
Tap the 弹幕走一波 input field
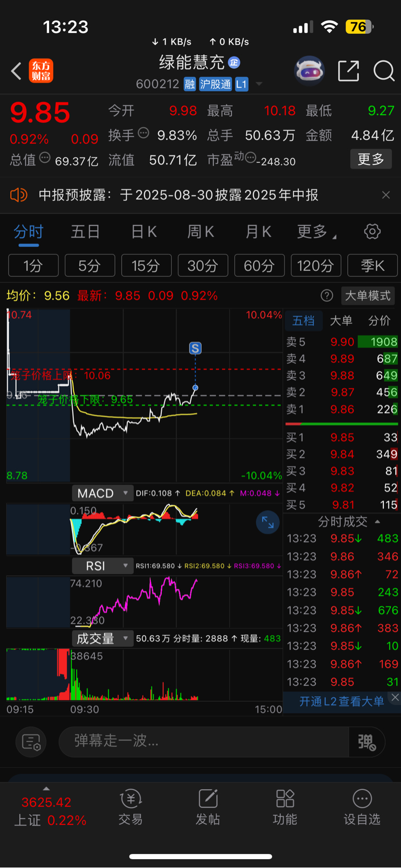[x=204, y=742]
